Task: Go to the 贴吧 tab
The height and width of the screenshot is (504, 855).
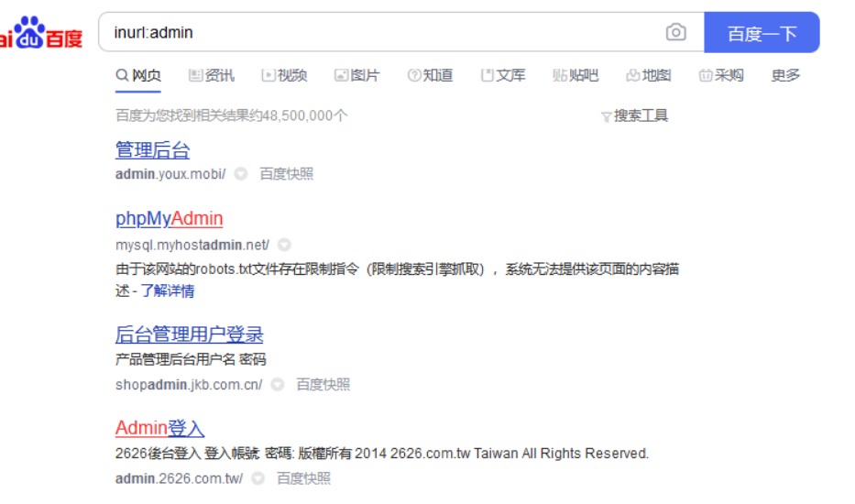Action: [575, 75]
